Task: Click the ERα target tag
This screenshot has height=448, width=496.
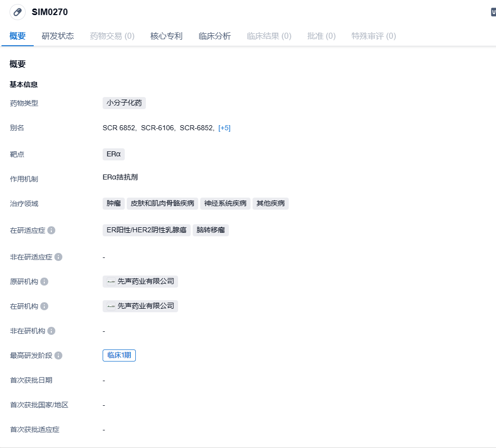Action: [114, 154]
